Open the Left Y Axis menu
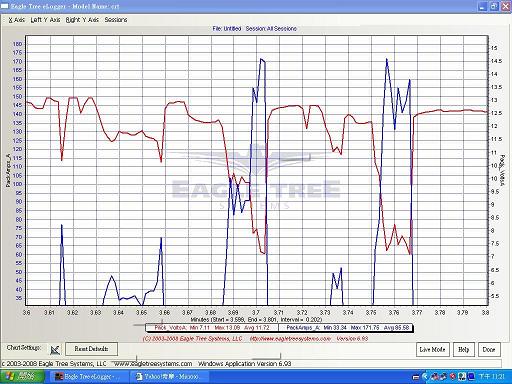 45,20
